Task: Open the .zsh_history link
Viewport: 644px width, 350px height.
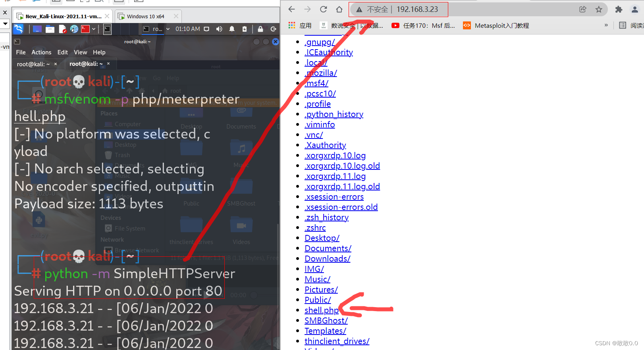Action: coord(326,217)
